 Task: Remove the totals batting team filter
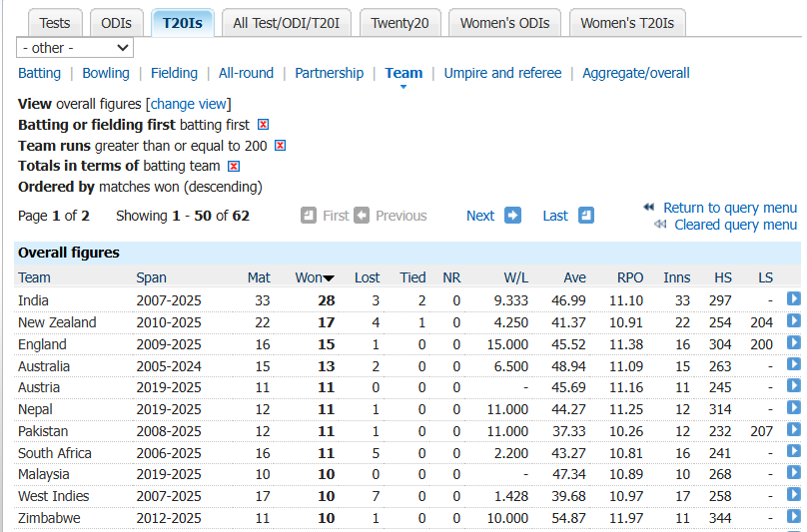pyautogui.click(x=234, y=166)
